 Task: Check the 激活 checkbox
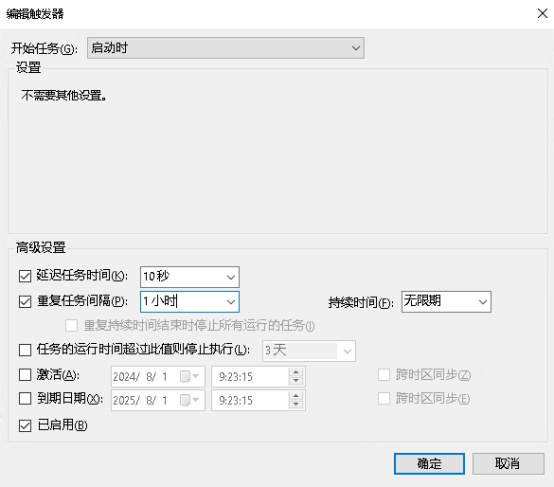[25, 375]
